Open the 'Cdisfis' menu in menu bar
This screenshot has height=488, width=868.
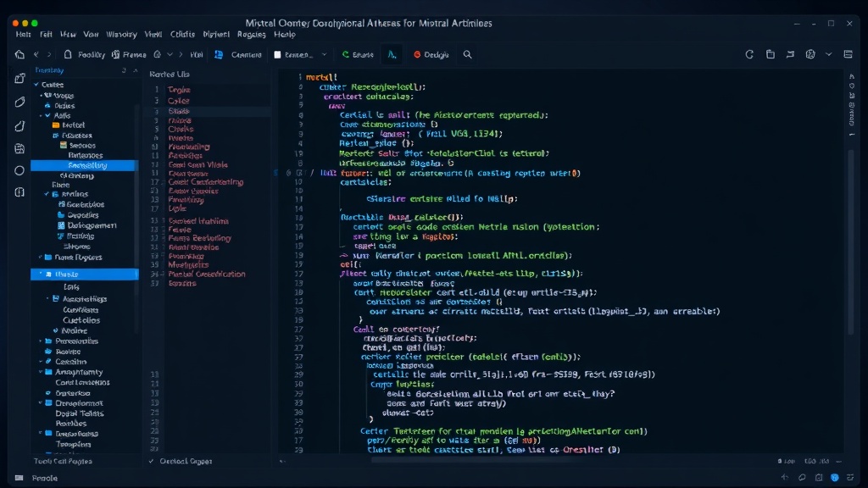[x=182, y=34]
